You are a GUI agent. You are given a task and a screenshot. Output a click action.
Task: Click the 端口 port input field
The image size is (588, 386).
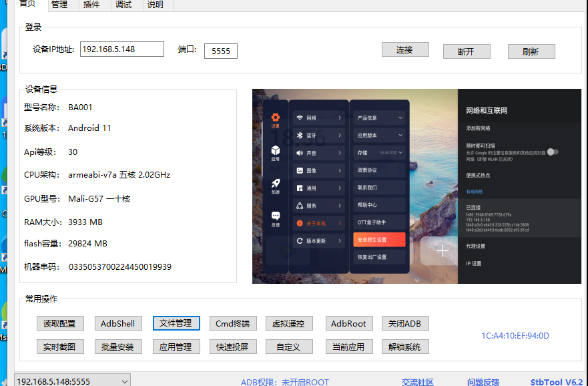(x=220, y=51)
